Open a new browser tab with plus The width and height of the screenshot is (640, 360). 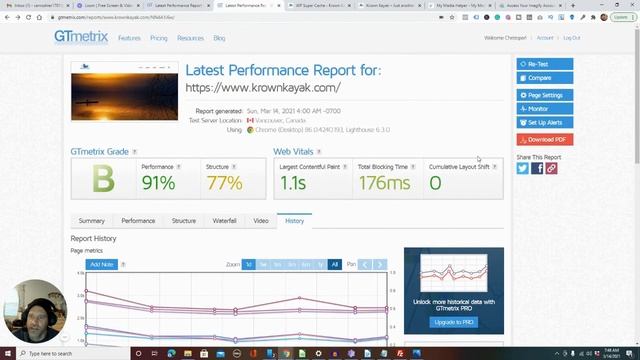click(573, 6)
